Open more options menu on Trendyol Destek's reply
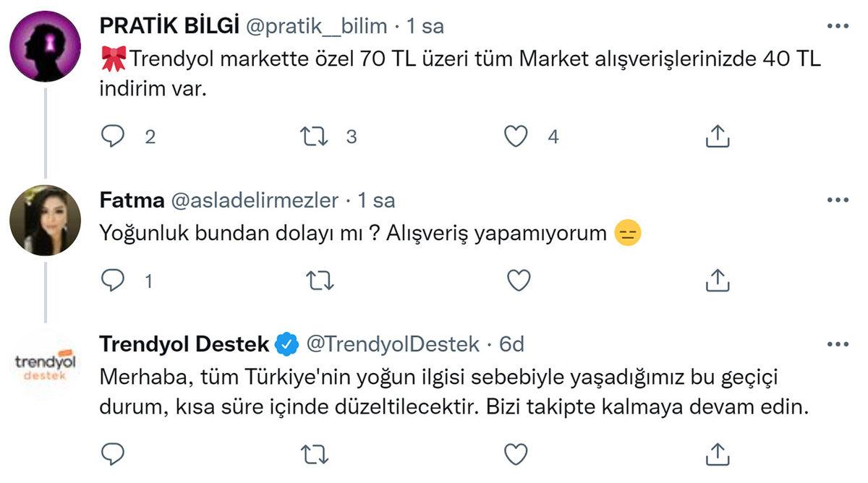 (x=838, y=344)
